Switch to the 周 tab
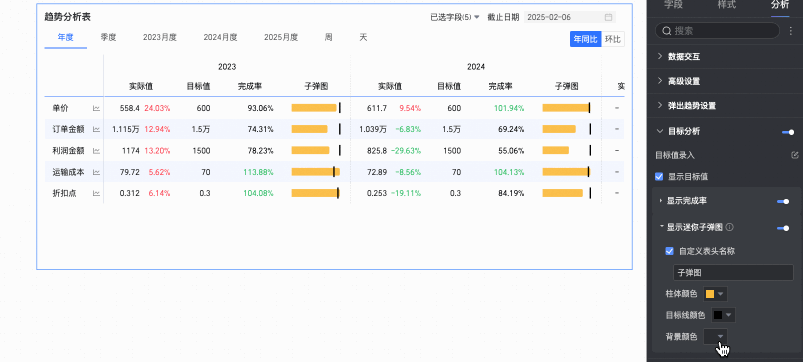The image size is (803, 362). pos(328,37)
